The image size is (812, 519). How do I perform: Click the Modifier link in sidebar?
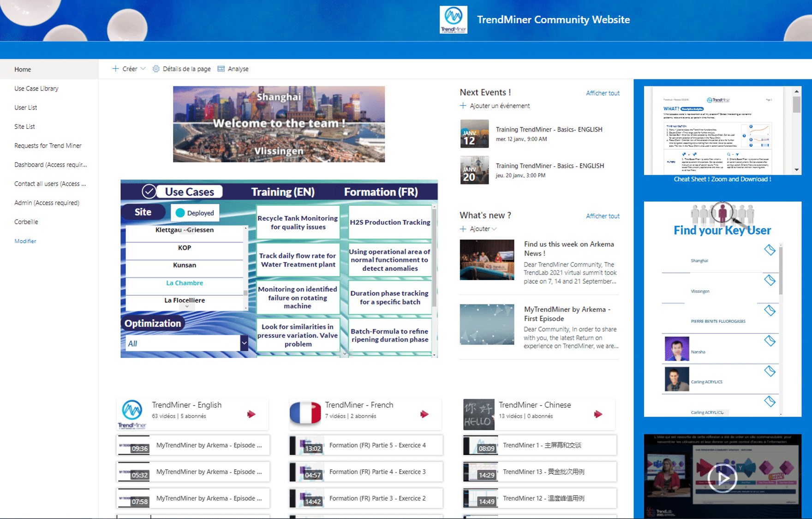pyautogui.click(x=25, y=241)
